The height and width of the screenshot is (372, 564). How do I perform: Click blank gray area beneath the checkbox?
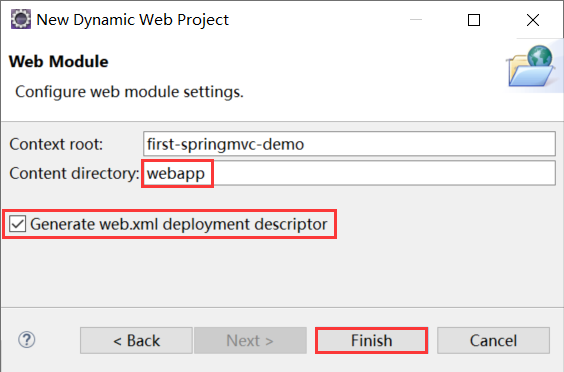coord(281,273)
